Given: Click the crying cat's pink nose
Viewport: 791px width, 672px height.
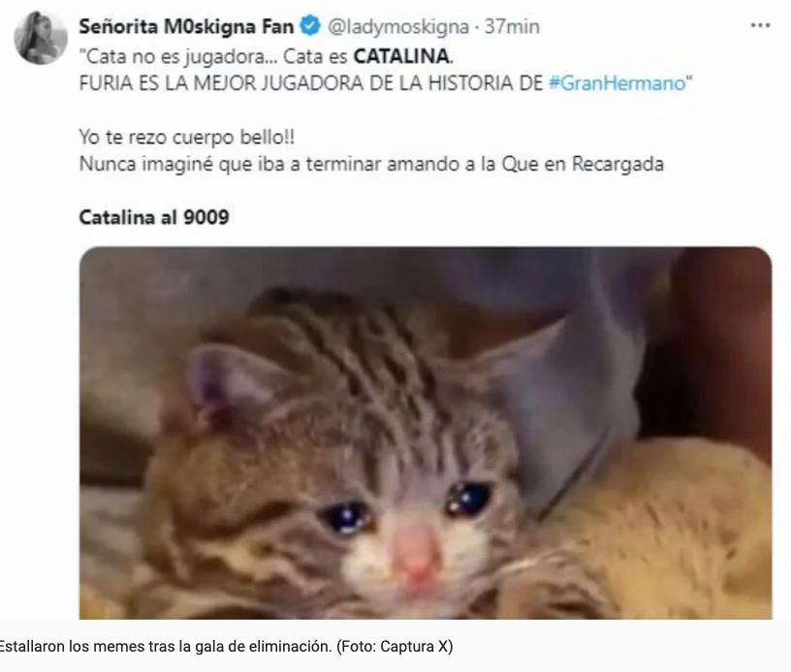Looking at the screenshot, I should pyautogui.click(x=416, y=553).
